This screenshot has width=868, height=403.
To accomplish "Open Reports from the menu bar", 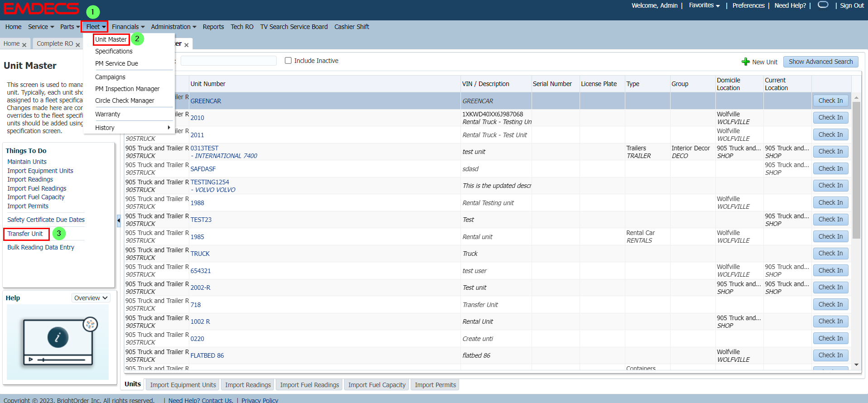I will tap(213, 27).
